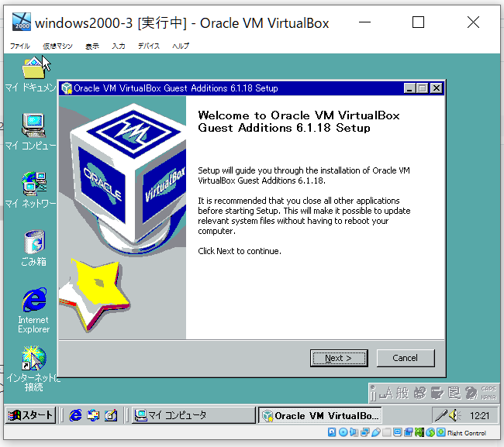Click the IME pen icon in system tray
The width and height of the screenshot is (504, 447).
click(440, 415)
